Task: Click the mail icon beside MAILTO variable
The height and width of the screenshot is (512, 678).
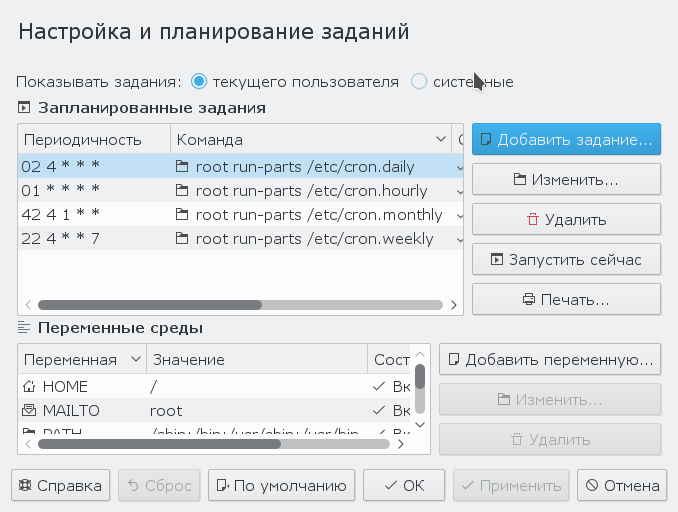Action: pyautogui.click(x=29, y=410)
